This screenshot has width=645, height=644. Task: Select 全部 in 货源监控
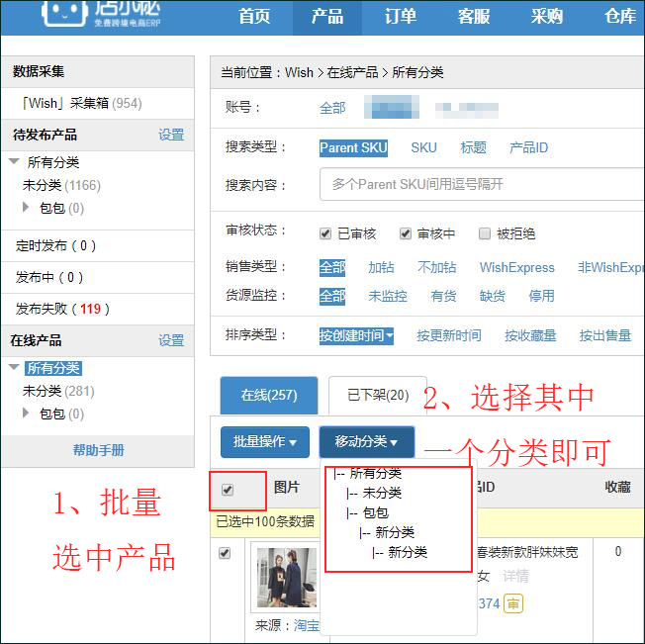tap(332, 296)
